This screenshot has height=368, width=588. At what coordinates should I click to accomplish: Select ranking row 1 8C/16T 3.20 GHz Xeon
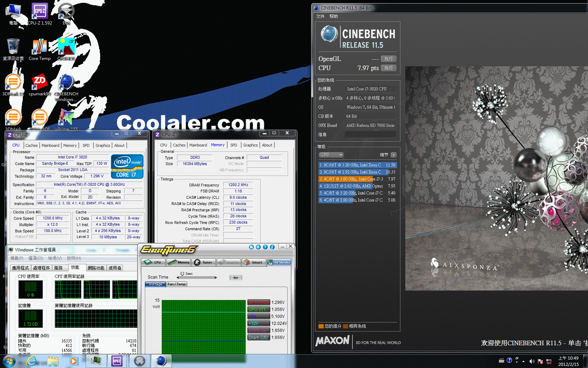coord(358,165)
